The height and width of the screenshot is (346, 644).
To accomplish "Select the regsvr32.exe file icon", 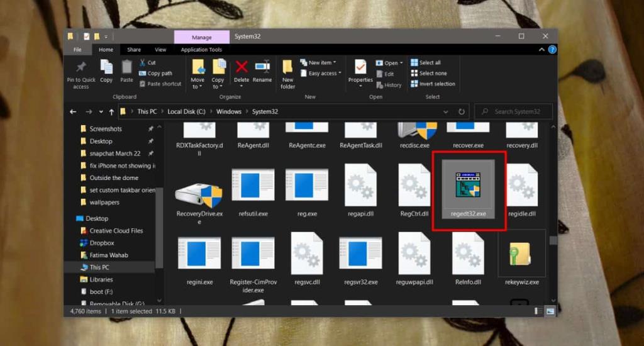I will point(360,254).
